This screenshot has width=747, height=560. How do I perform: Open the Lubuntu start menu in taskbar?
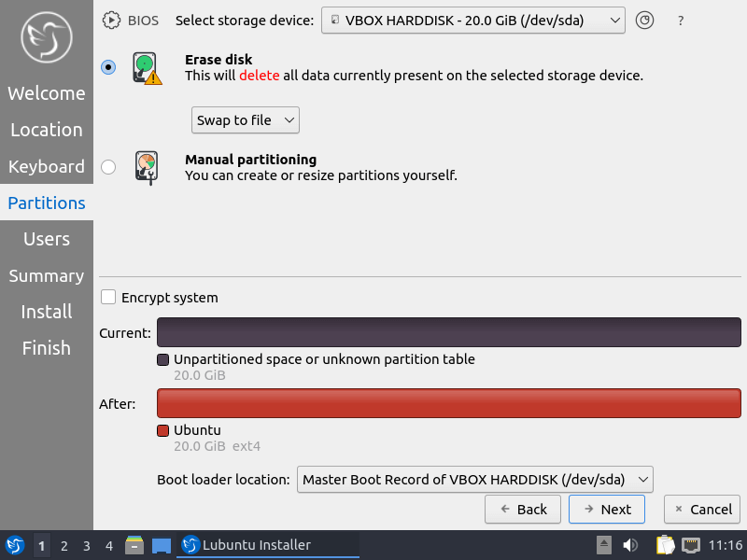[13, 545]
